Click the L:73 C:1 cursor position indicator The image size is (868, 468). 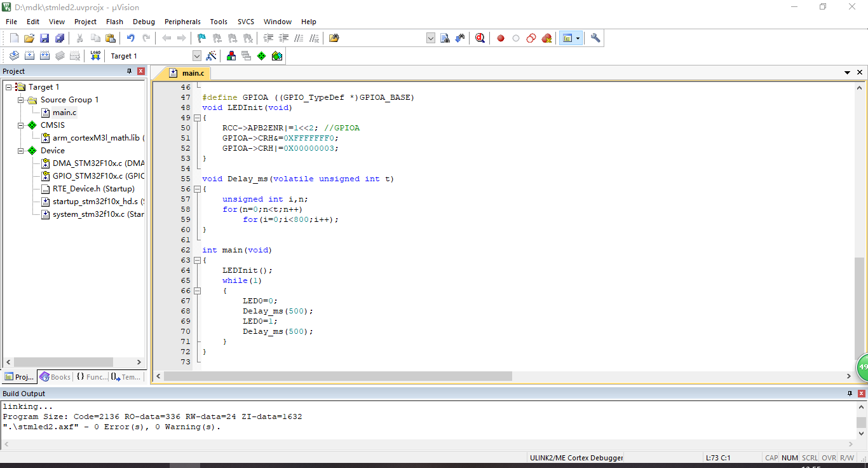point(718,458)
